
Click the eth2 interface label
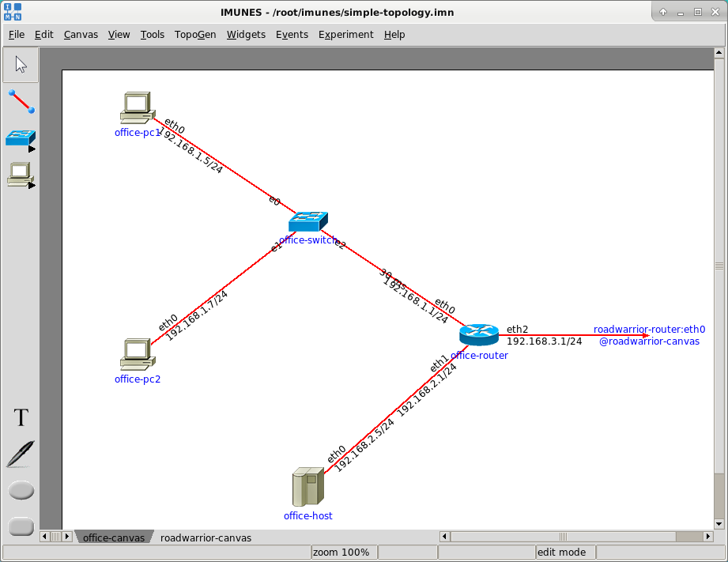517,330
